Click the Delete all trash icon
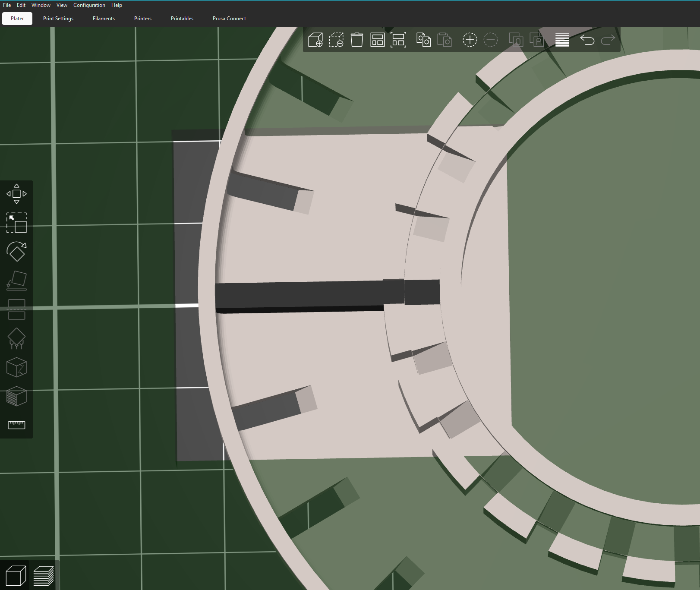Viewport: 700px width, 590px height. click(x=357, y=40)
